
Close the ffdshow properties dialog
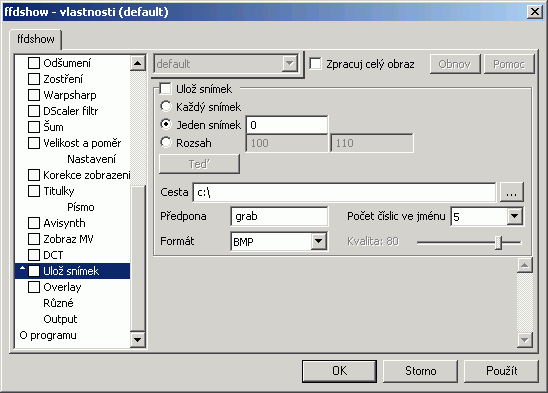pos(535,12)
